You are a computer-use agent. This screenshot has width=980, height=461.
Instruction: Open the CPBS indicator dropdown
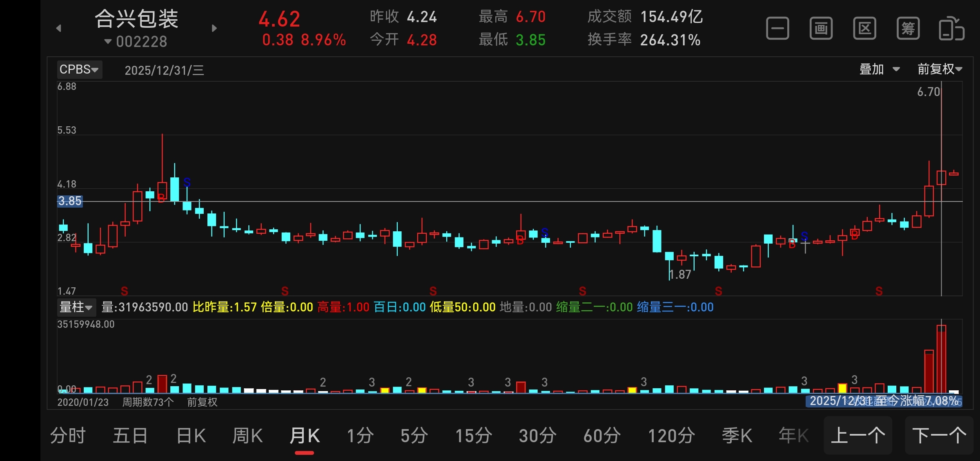(79, 69)
